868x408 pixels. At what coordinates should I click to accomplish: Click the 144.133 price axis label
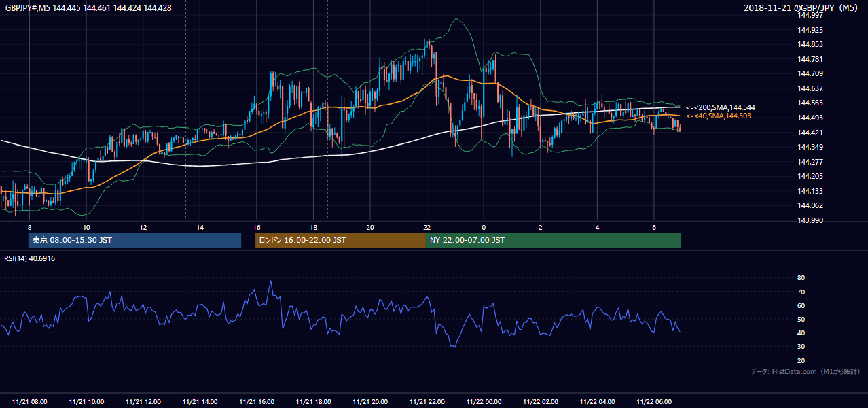[x=810, y=191]
